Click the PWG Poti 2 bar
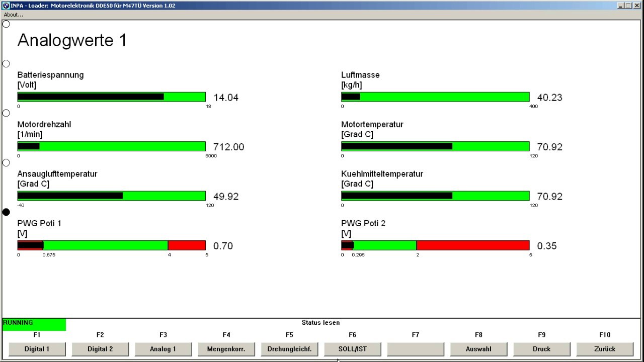Viewport: 644px width, 362px height. tap(435, 245)
